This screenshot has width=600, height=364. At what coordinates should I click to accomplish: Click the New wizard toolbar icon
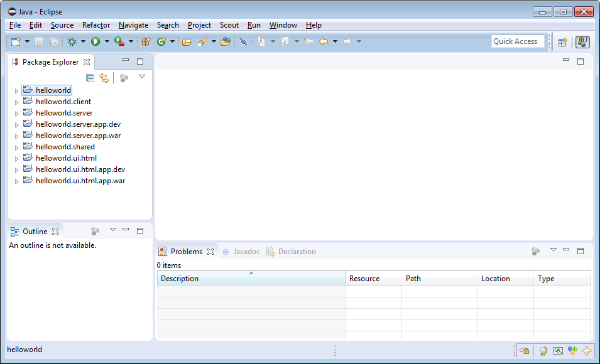(16, 41)
